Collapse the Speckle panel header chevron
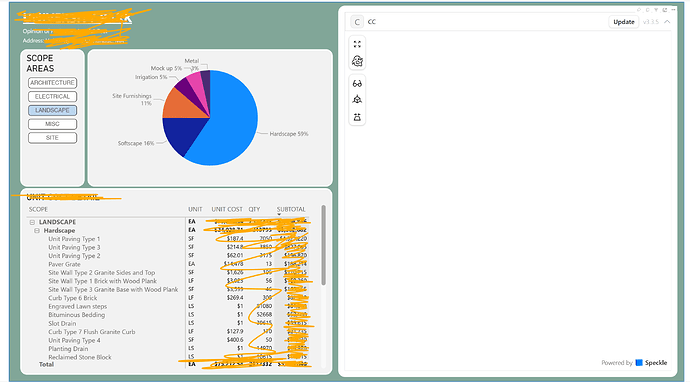 click(667, 22)
